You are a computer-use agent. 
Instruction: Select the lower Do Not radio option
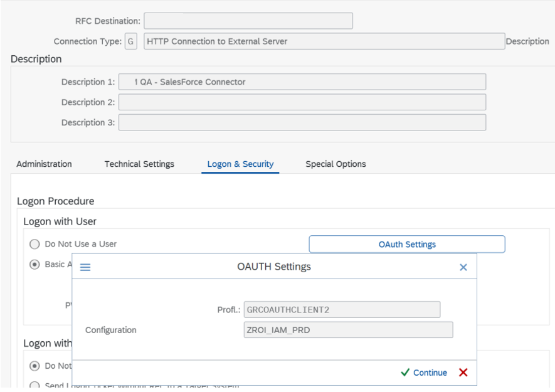(35, 366)
